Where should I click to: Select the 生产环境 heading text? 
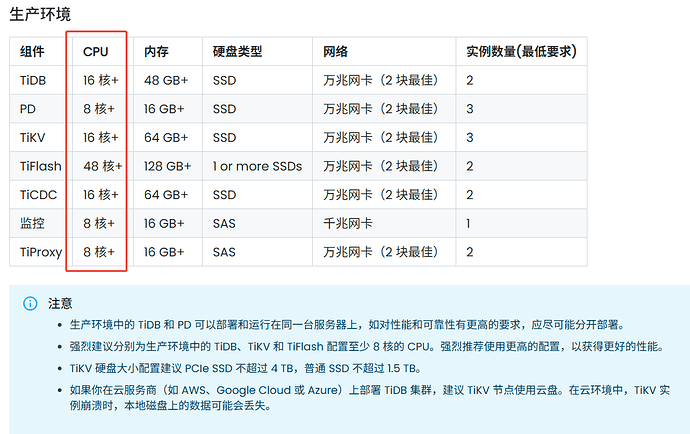pyautogui.click(x=40, y=14)
